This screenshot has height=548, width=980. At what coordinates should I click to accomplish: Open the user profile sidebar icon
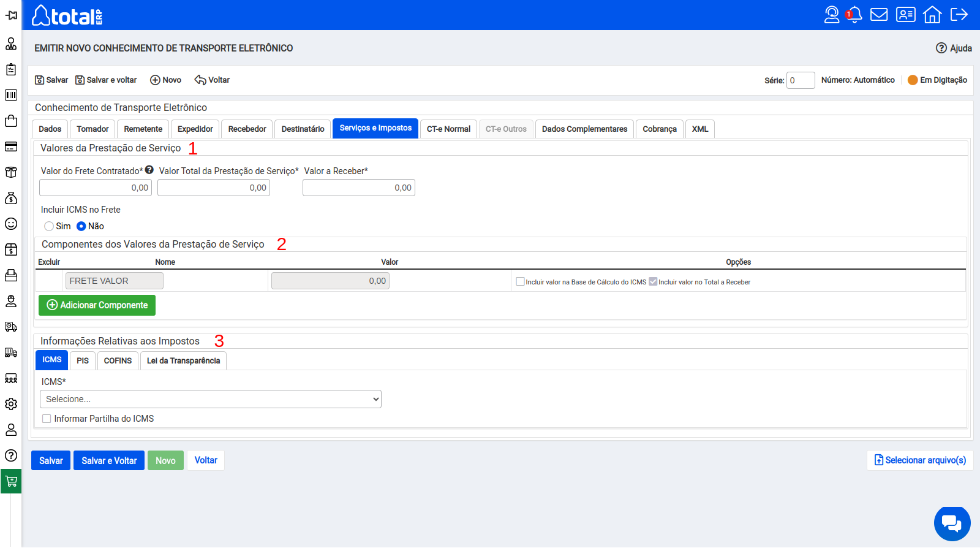[11, 430]
